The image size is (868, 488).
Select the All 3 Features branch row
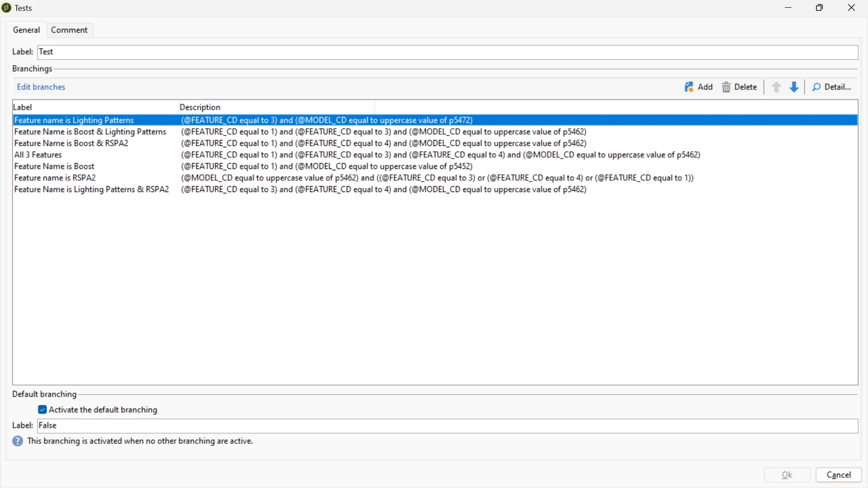pyautogui.click(x=38, y=155)
